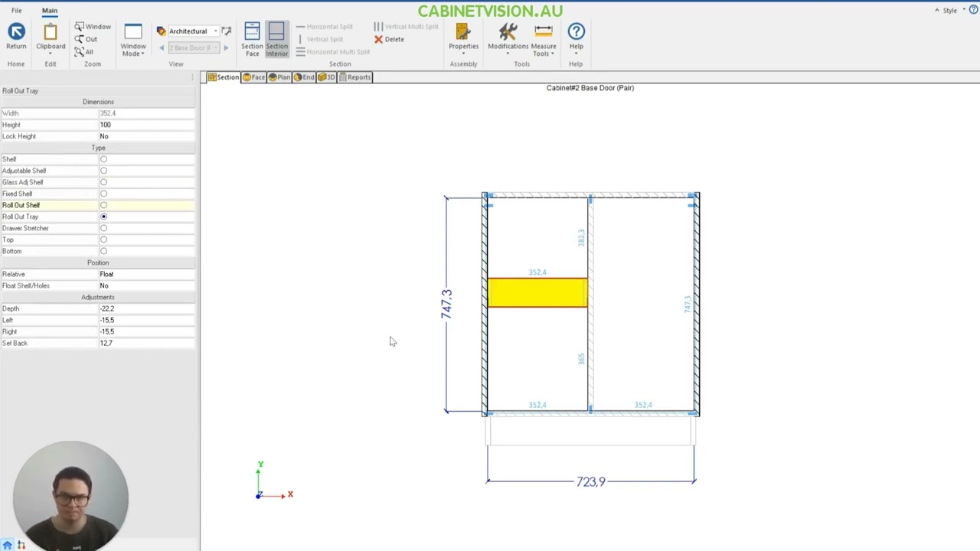Screen dimensions: 980x551
Task: Change the Float Shelf/Holes value
Action: point(146,285)
